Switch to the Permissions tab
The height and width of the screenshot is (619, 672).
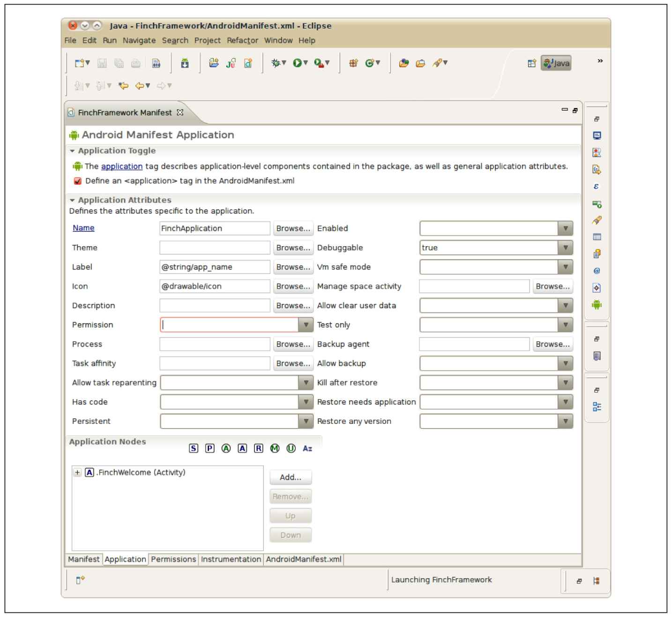173,559
